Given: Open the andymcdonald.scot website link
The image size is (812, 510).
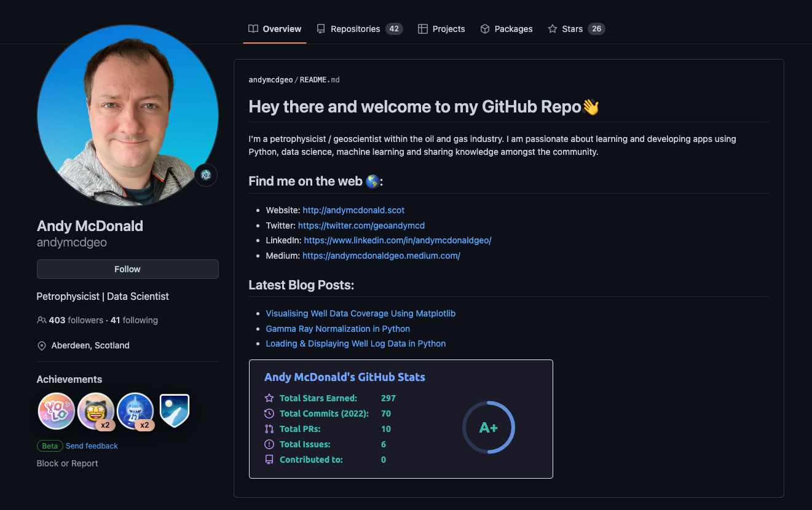Looking at the screenshot, I should pos(353,210).
